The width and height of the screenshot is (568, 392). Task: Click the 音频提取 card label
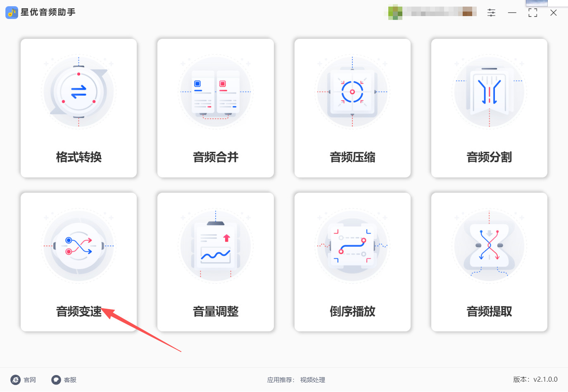(489, 311)
